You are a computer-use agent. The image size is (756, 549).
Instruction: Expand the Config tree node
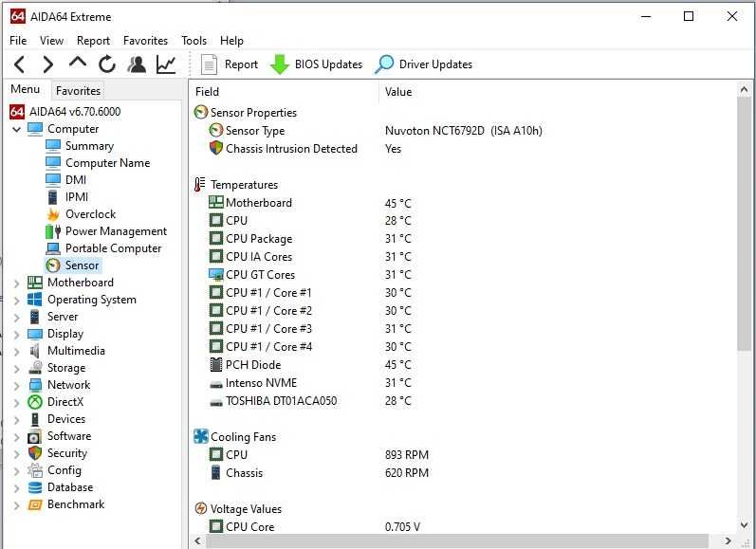[x=17, y=471]
